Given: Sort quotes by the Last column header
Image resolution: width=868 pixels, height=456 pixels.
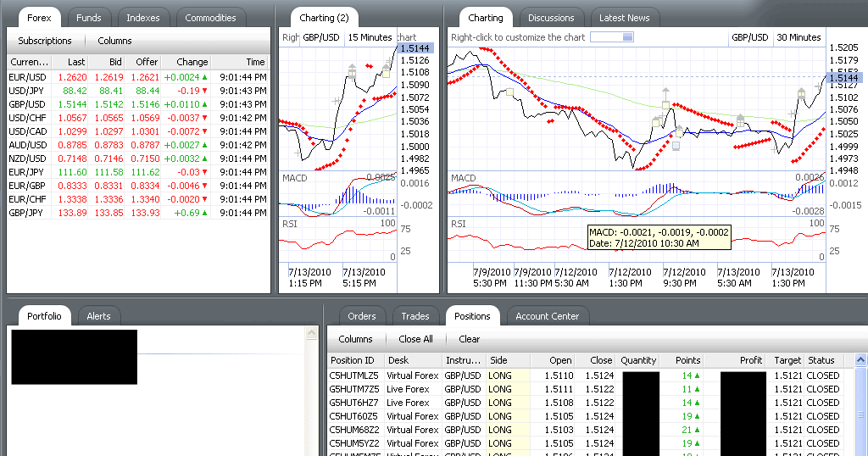Looking at the screenshot, I should point(70,62).
